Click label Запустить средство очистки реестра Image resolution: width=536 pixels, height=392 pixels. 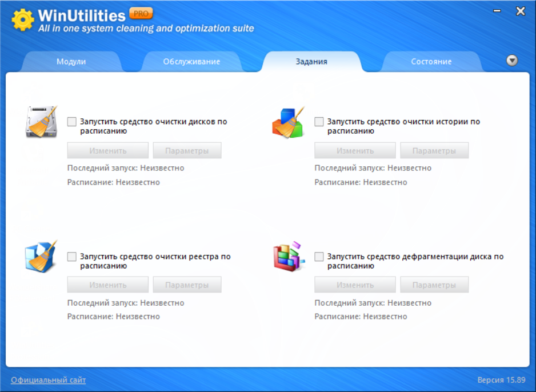coord(155,261)
